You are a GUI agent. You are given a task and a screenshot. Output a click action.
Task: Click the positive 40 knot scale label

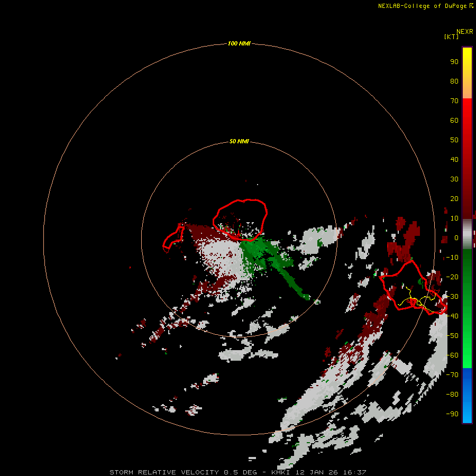pos(454,159)
